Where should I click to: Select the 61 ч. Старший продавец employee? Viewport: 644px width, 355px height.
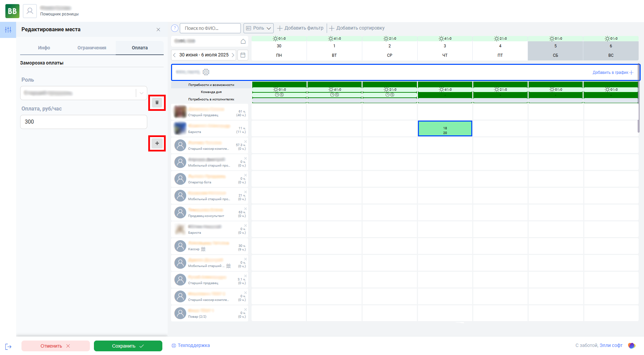(210, 112)
